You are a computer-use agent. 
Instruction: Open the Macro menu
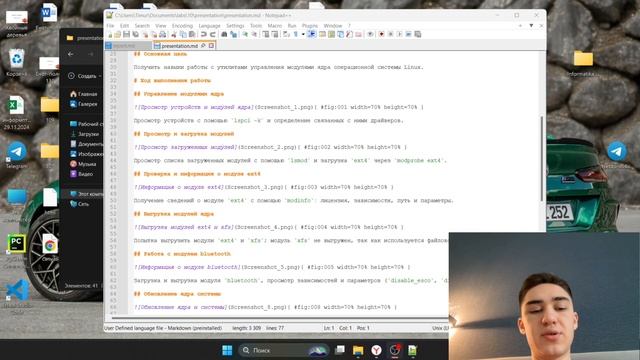[275, 26]
